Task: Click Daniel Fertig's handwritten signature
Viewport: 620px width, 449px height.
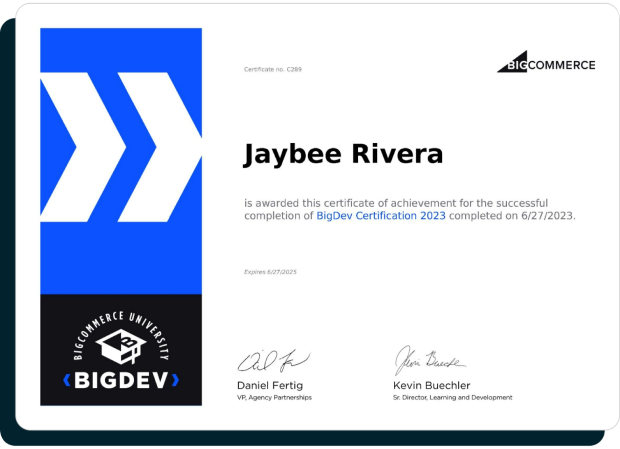Action: coord(274,361)
